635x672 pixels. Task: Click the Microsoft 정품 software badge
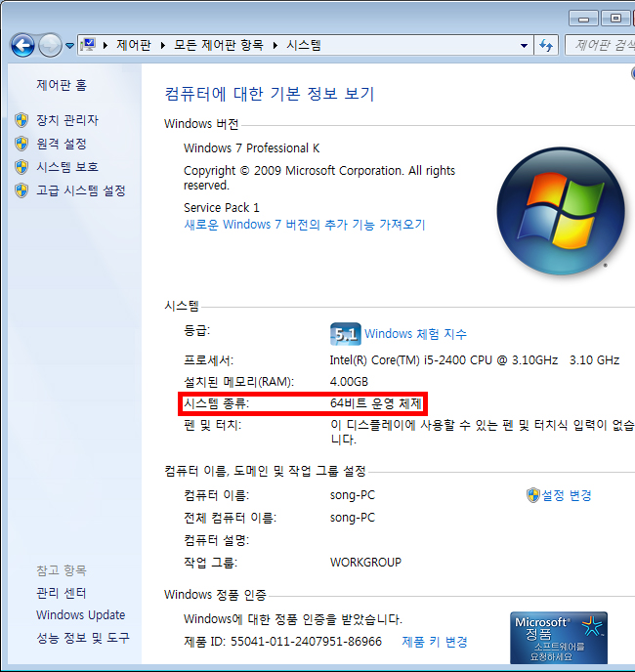coord(559,638)
